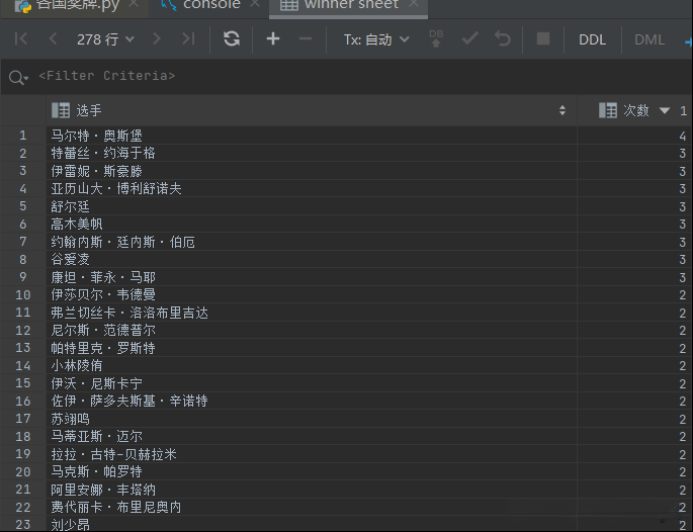The image size is (693, 532).
Task: Select cell 拉拉·古特-贝赫拉米
Action: (x=312, y=454)
